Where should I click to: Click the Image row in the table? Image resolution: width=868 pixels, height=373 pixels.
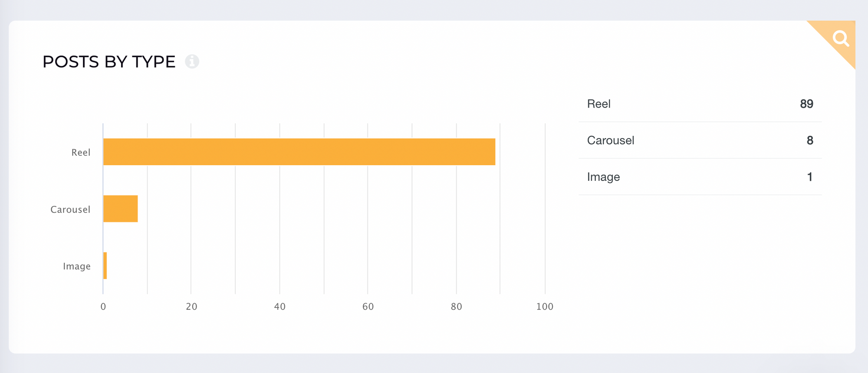700,177
